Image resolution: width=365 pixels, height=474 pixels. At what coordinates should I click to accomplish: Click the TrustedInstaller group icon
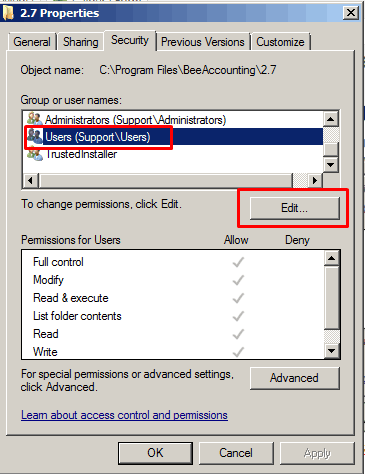[35, 154]
